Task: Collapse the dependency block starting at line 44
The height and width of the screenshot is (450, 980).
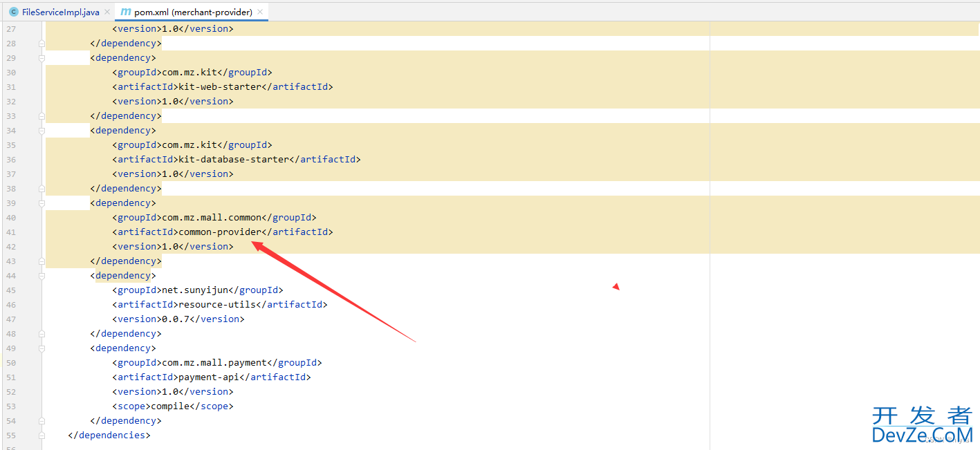Action: tap(42, 276)
